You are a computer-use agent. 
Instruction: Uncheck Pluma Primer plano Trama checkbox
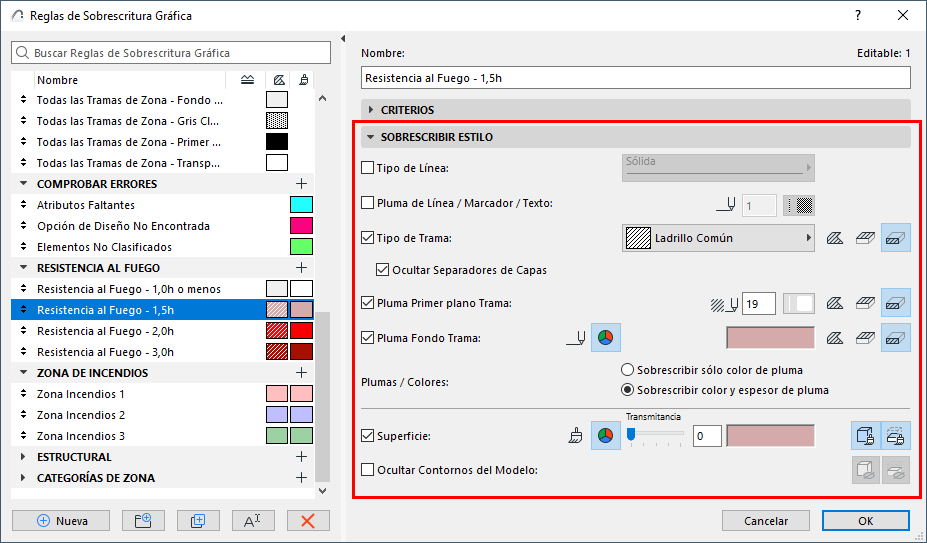tap(368, 303)
